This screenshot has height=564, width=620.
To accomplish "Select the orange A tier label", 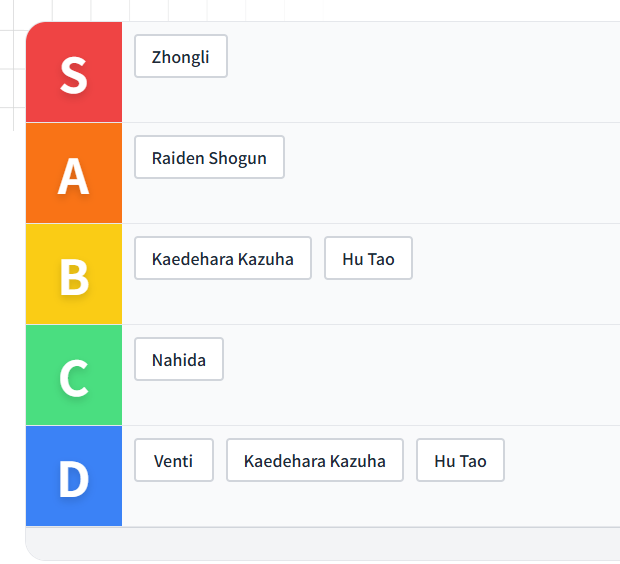I will click(x=74, y=174).
